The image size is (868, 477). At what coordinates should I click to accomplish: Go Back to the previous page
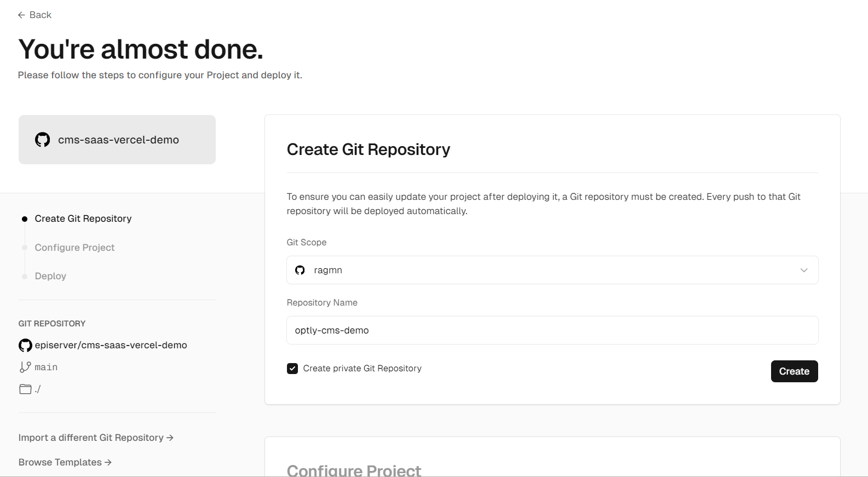(35, 15)
